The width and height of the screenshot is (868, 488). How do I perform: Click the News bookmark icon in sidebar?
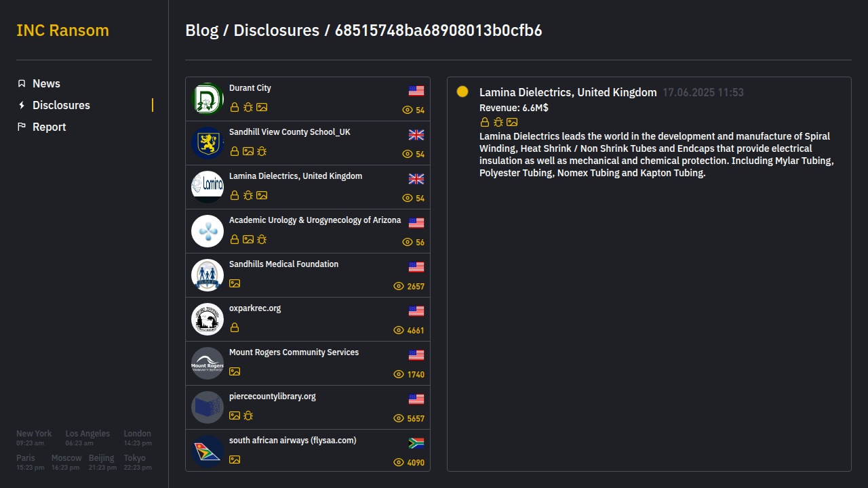[22, 83]
